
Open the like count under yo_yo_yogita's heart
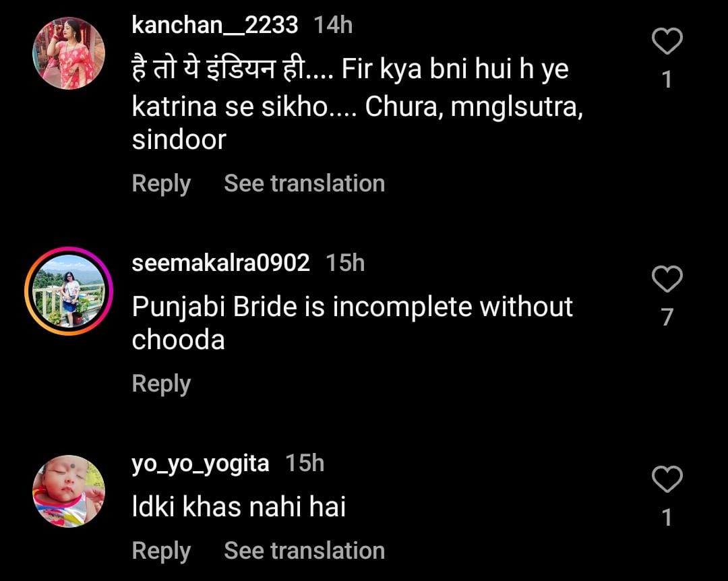coord(667,517)
